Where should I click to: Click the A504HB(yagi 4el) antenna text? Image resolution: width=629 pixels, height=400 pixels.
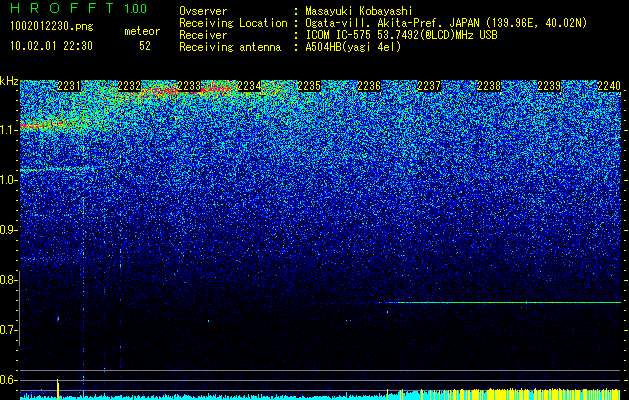[353, 47]
